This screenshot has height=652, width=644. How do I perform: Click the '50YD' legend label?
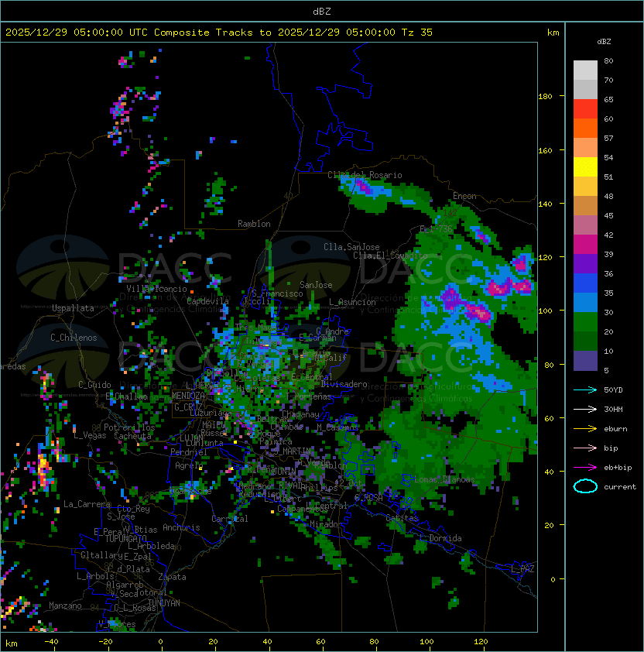[613, 389]
